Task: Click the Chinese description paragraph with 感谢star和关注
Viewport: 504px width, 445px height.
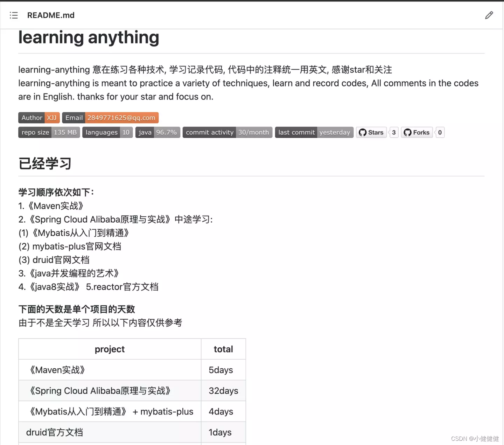Action: (205, 70)
